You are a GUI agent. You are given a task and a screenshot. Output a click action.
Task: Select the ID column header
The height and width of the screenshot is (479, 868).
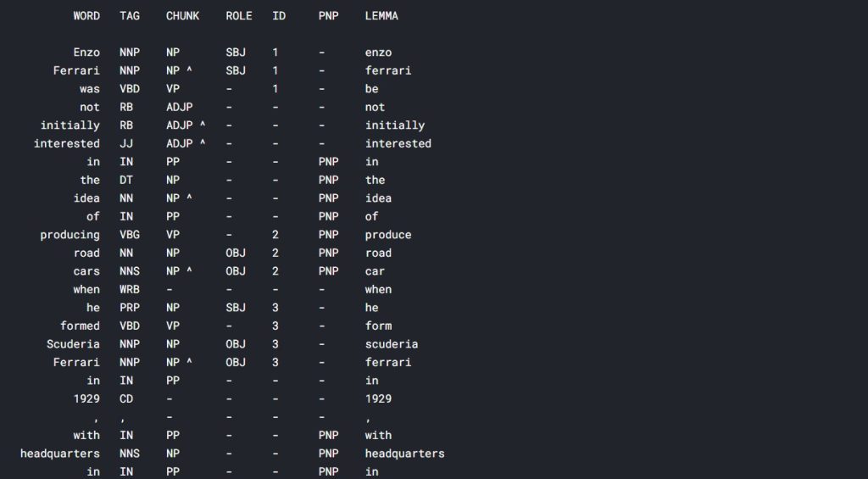tap(279, 16)
